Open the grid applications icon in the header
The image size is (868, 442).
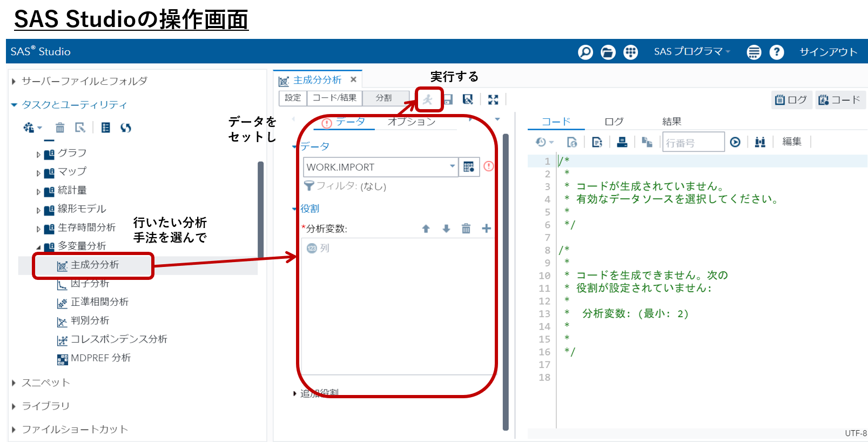tap(630, 52)
